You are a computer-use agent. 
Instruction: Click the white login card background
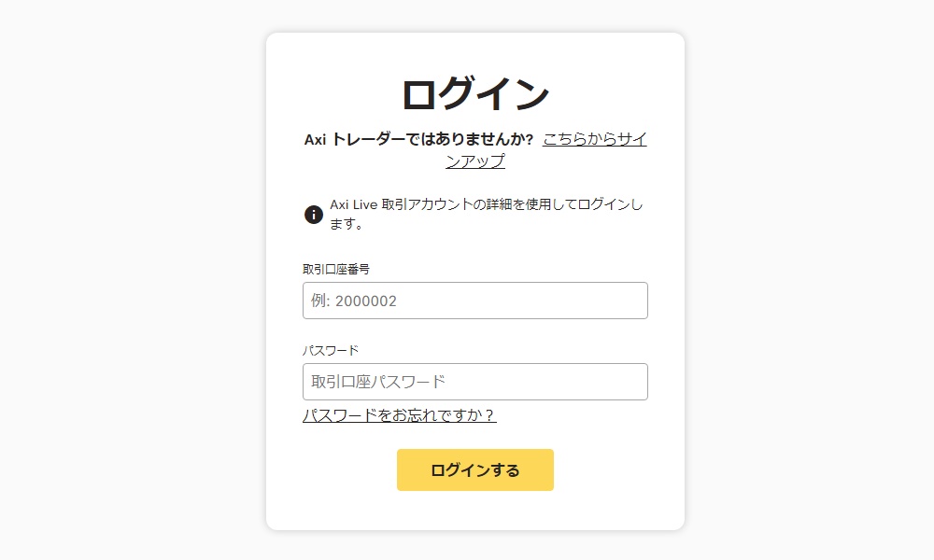coord(475,513)
